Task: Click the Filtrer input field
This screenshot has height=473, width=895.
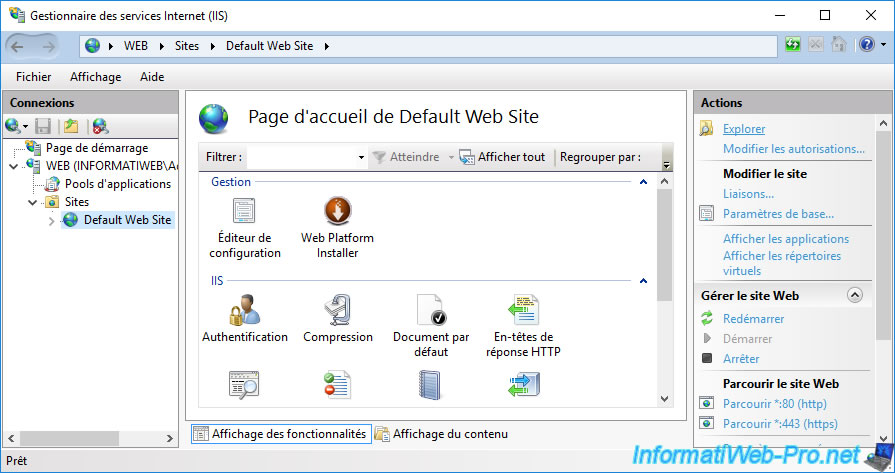Action: coord(301,157)
